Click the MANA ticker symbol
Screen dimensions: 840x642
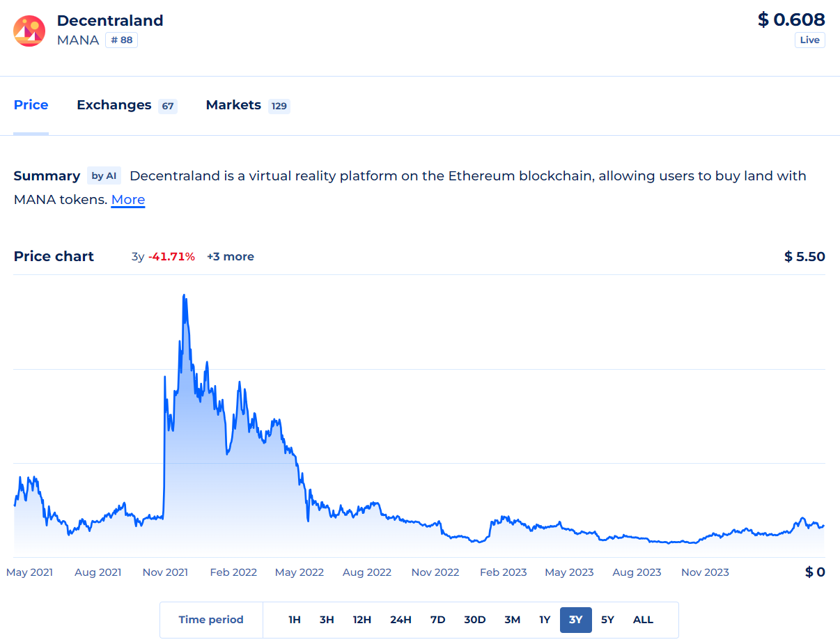pos(78,40)
